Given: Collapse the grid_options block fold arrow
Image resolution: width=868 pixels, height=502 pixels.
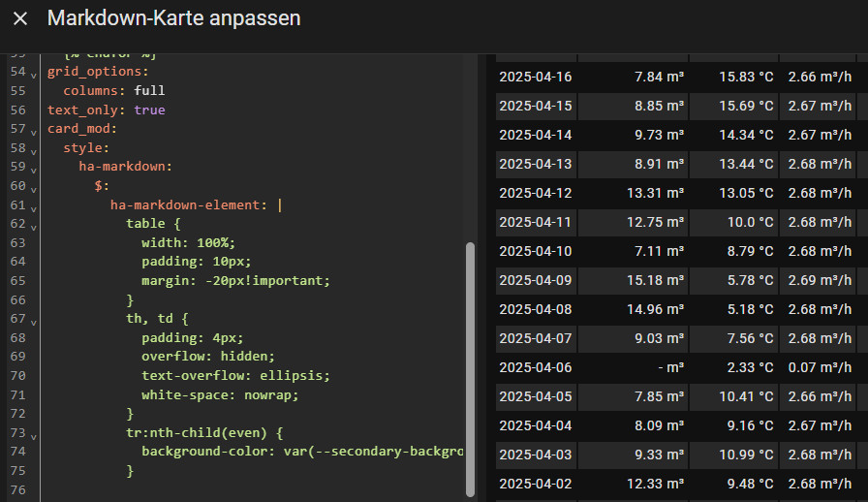Looking at the screenshot, I should (34, 75).
